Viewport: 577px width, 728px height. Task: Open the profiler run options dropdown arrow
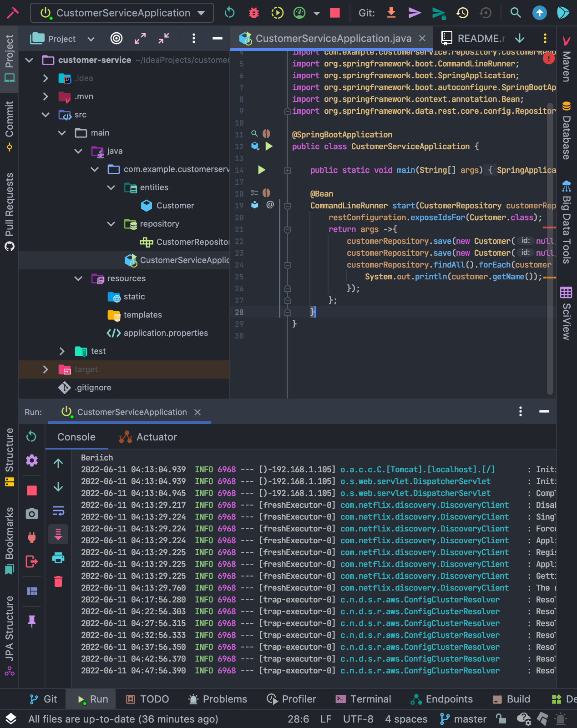[x=317, y=13]
